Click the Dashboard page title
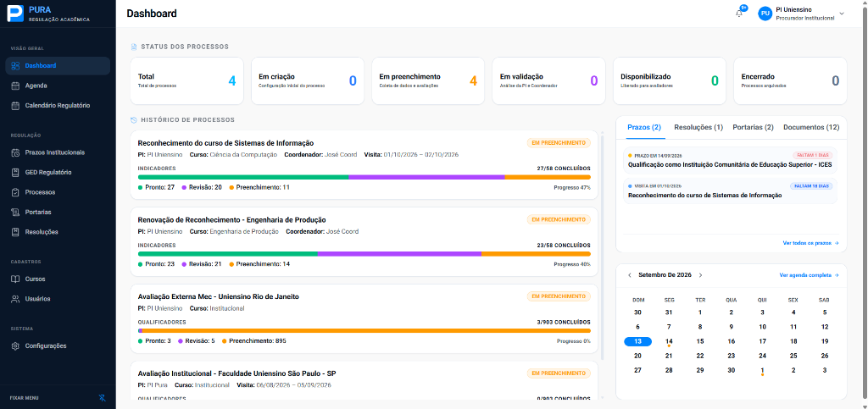 click(152, 14)
